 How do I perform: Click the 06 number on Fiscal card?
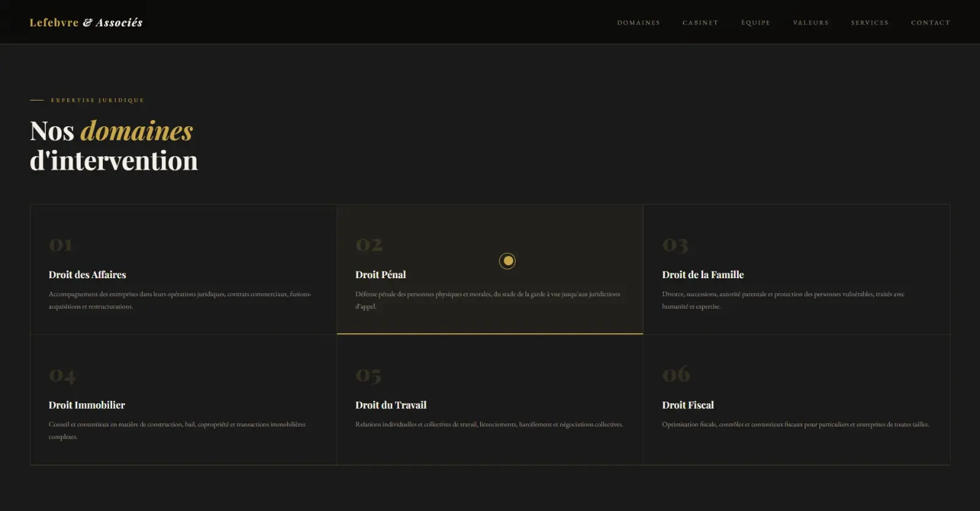[x=676, y=374]
